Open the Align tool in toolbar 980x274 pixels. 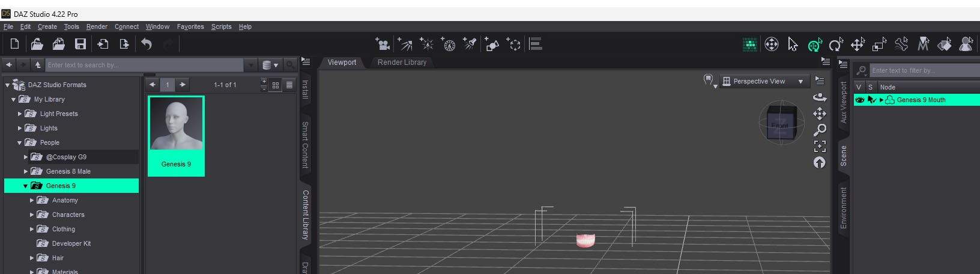(x=536, y=44)
